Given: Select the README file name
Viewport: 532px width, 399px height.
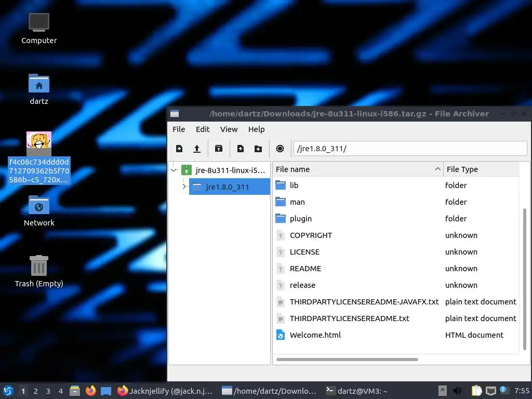Looking at the screenshot, I should 305,269.
